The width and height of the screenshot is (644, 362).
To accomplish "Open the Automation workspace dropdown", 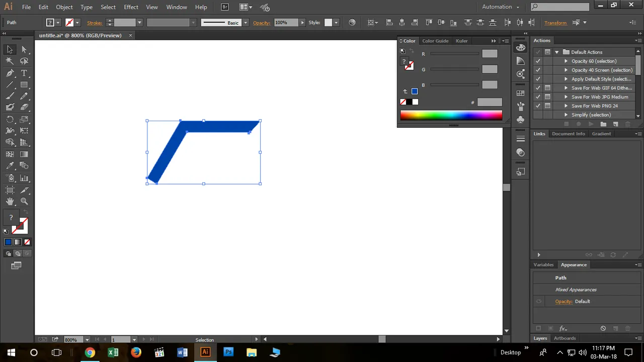I will (x=500, y=7).
